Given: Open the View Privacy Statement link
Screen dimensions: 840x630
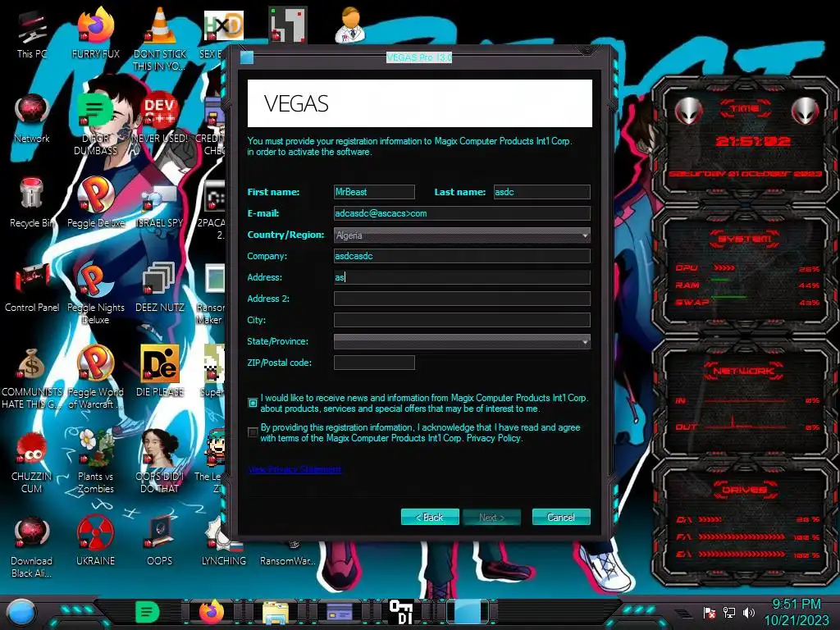Looking at the screenshot, I should (294, 469).
